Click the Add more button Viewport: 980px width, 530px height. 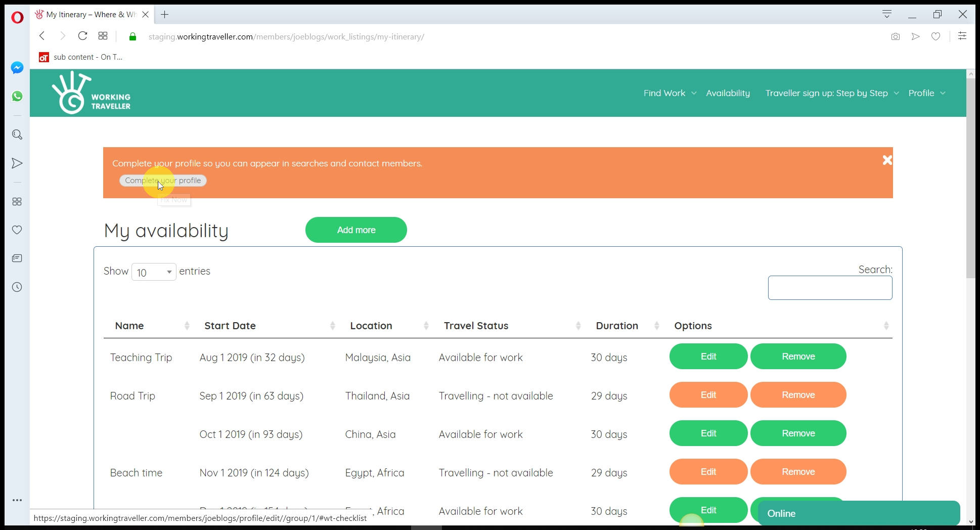(x=356, y=230)
